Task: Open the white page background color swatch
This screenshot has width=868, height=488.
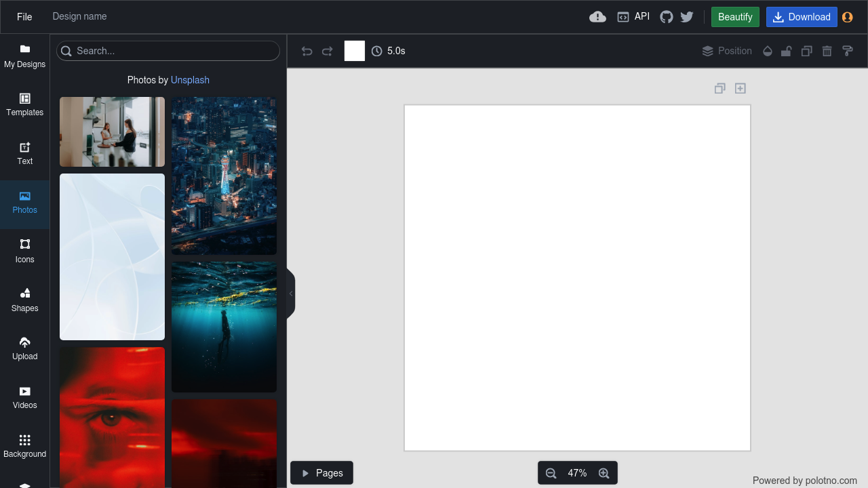Action: (355, 51)
